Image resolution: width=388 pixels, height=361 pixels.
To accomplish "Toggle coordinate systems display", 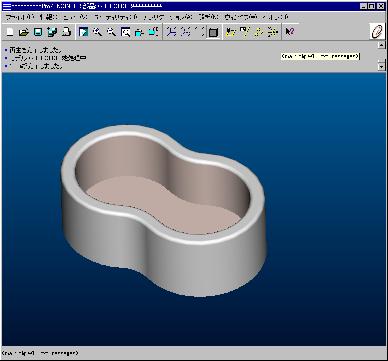I will click(x=273, y=32).
